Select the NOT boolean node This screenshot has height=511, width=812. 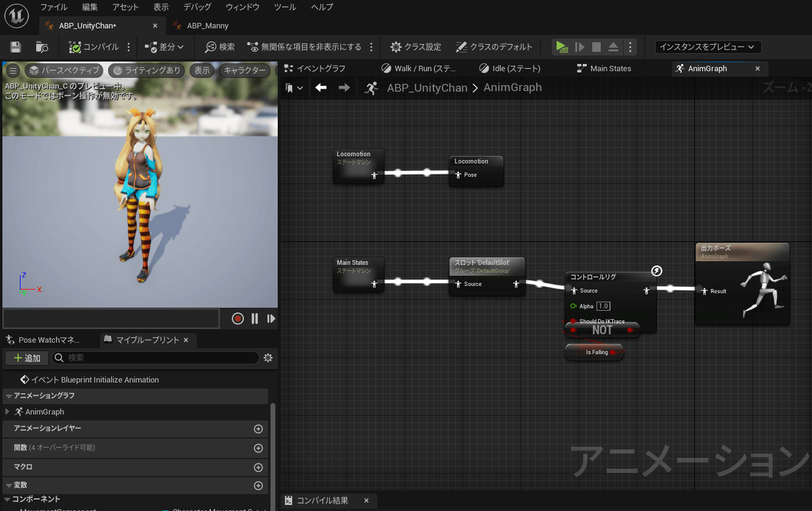(602, 330)
